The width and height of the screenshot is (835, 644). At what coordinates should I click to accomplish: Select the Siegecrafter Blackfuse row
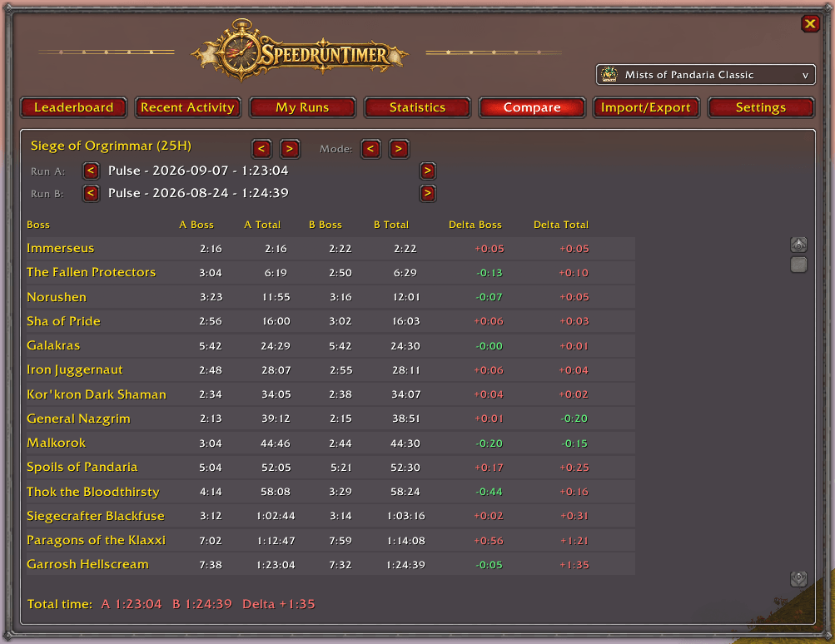[331, 516]
